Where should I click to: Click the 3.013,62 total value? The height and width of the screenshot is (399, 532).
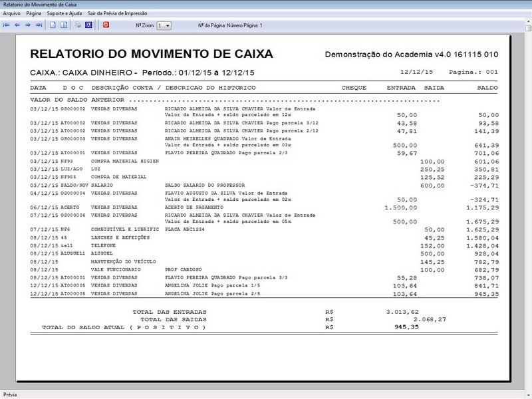pos(402,312)
